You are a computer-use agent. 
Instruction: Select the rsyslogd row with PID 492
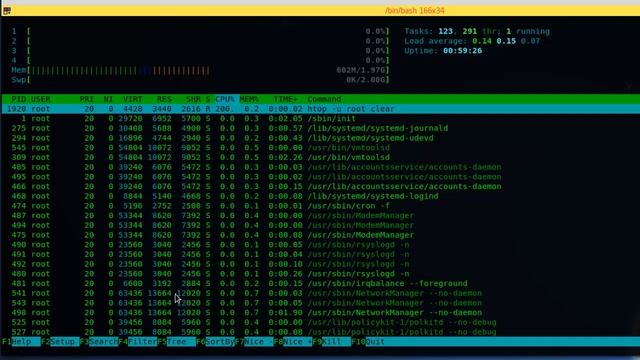point(320,264)
